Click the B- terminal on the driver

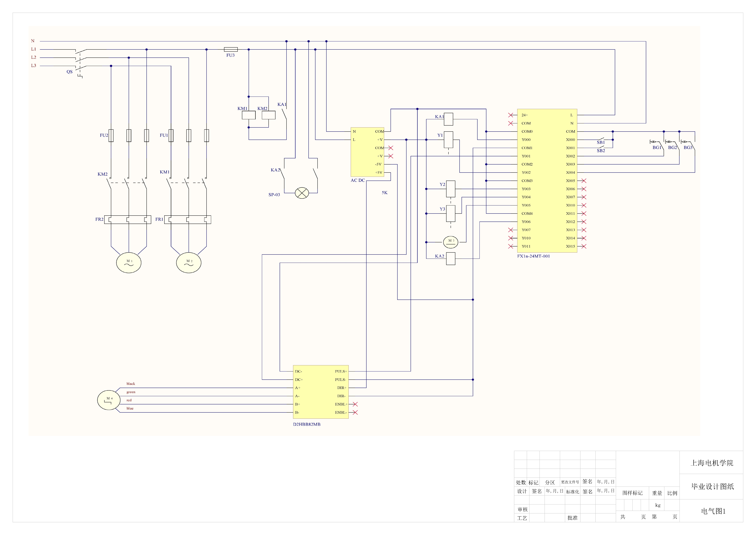(297, 413)
